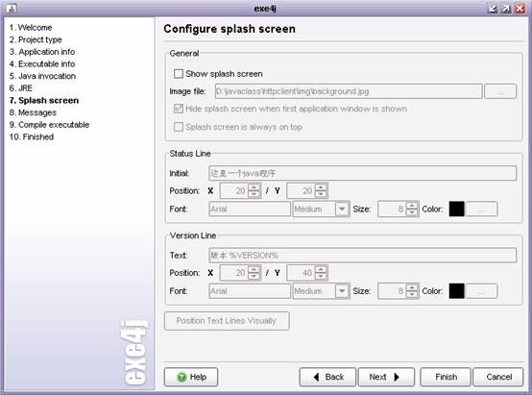
Task: Maximize the exe4j window
Action: point(506,9)
